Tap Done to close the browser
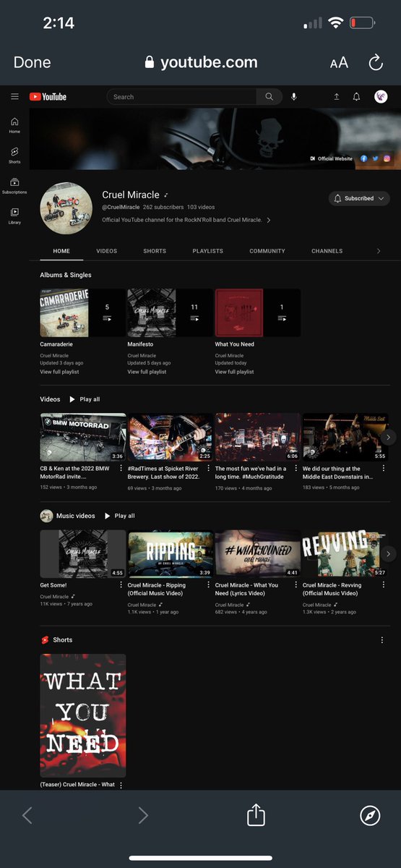The height and width of the screenshot is (868, 401). 33,63
